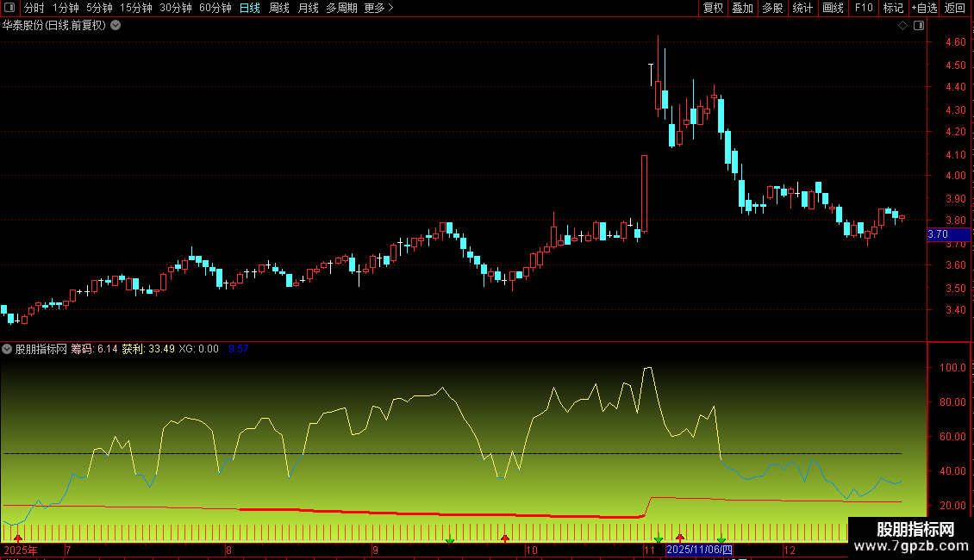The width and height of the screenshot is (974, 560).
Task: Expand the 更多 periods menu
Action: tap(379, 8)
